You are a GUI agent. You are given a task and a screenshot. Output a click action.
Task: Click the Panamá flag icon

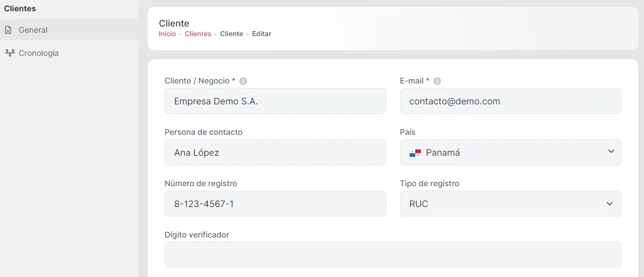point(415,152)
